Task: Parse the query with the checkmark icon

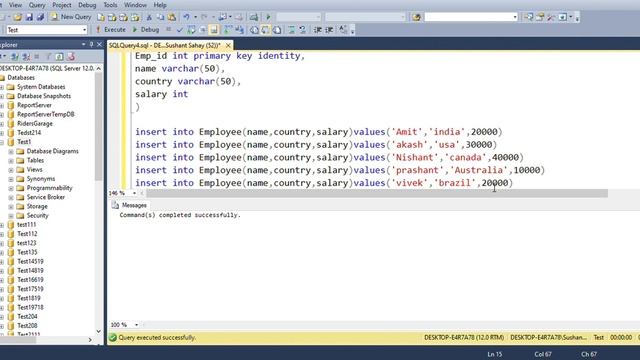Action: point(180,30)
